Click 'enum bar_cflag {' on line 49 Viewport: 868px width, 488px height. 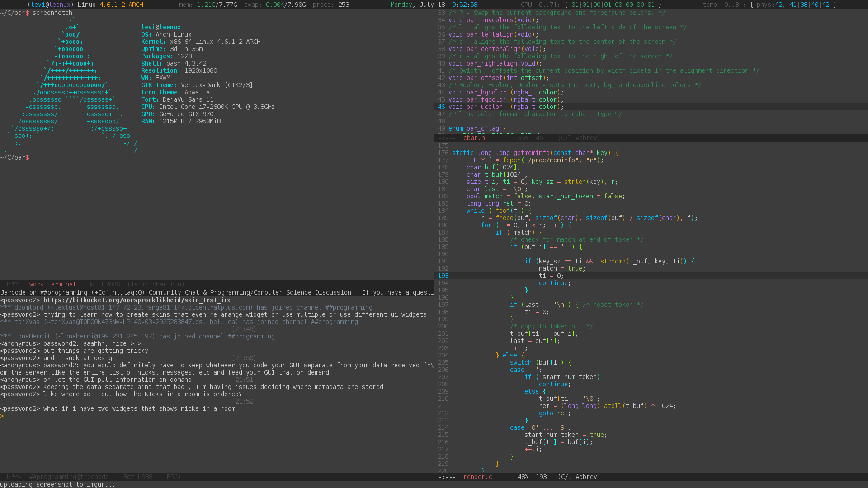point(477,128)
